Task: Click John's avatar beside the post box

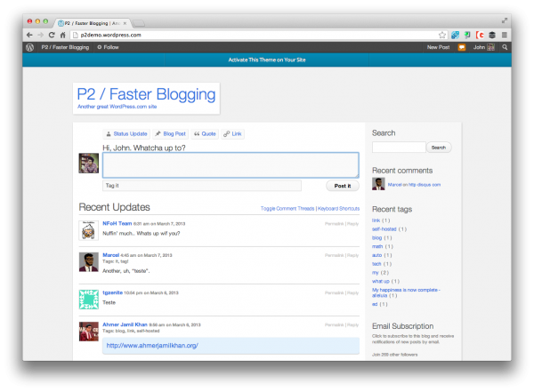Action: pyautogui.click(x=88, y=163)
